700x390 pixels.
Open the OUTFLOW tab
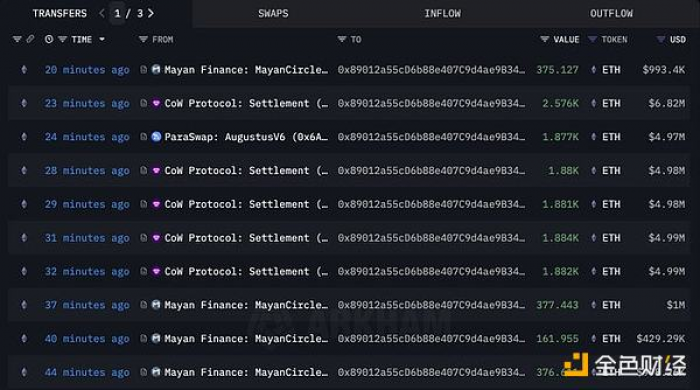point(611,13)
